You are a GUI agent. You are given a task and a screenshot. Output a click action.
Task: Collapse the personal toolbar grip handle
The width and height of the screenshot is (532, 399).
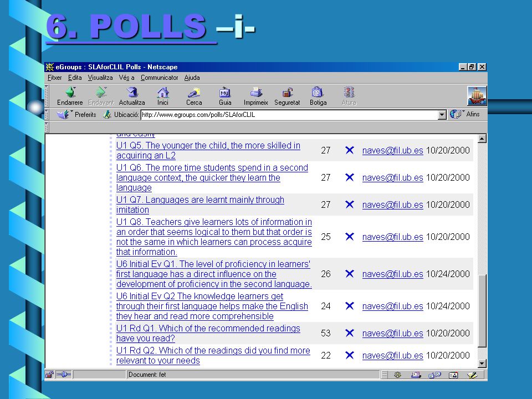(x=47, y=127)
